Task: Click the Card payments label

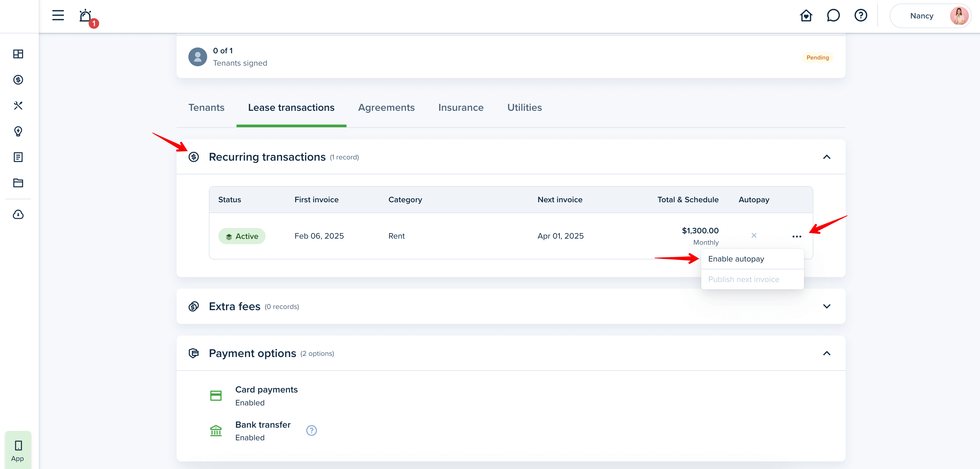Action: 266,390
